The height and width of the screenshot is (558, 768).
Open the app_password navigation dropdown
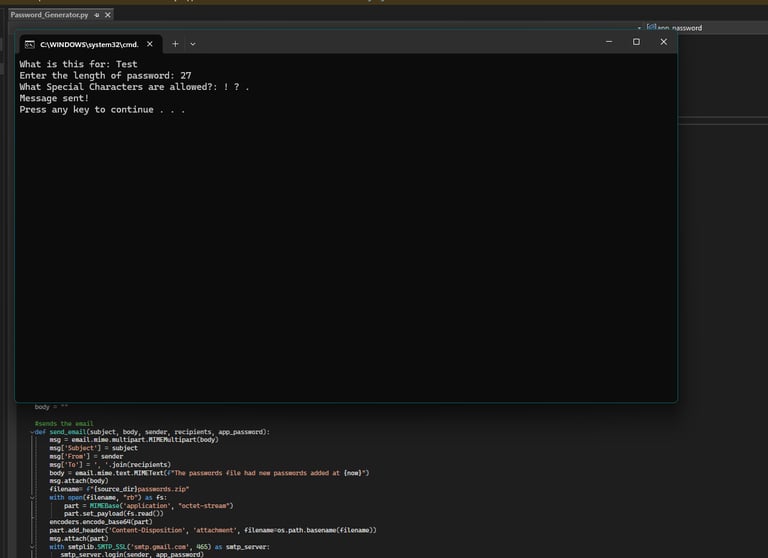pyautogui.click(x=705, y=28)
